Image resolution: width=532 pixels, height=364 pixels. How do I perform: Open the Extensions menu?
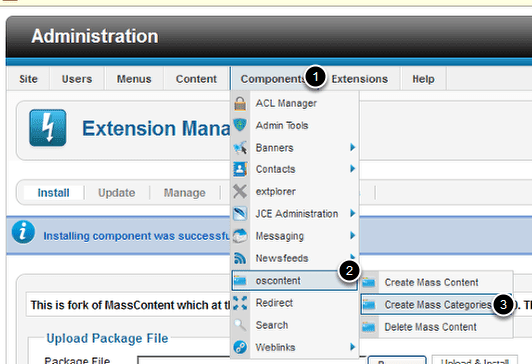[x=359, y=79]
